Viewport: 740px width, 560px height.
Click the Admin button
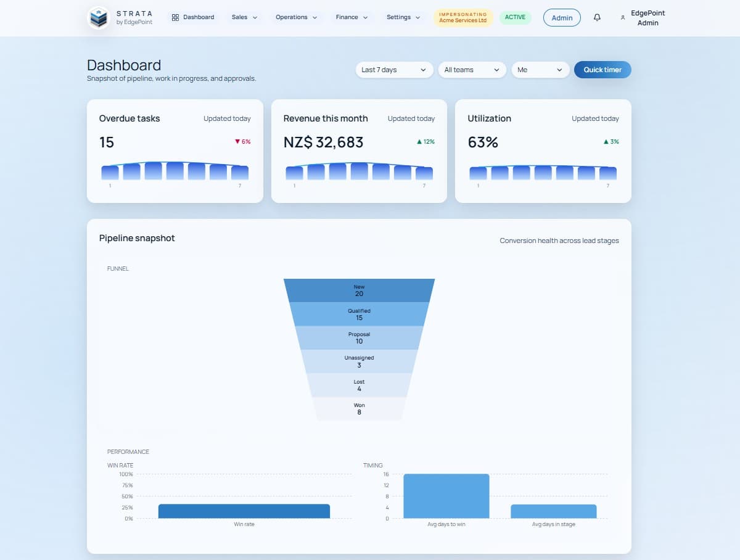click(x=562, y=17)
